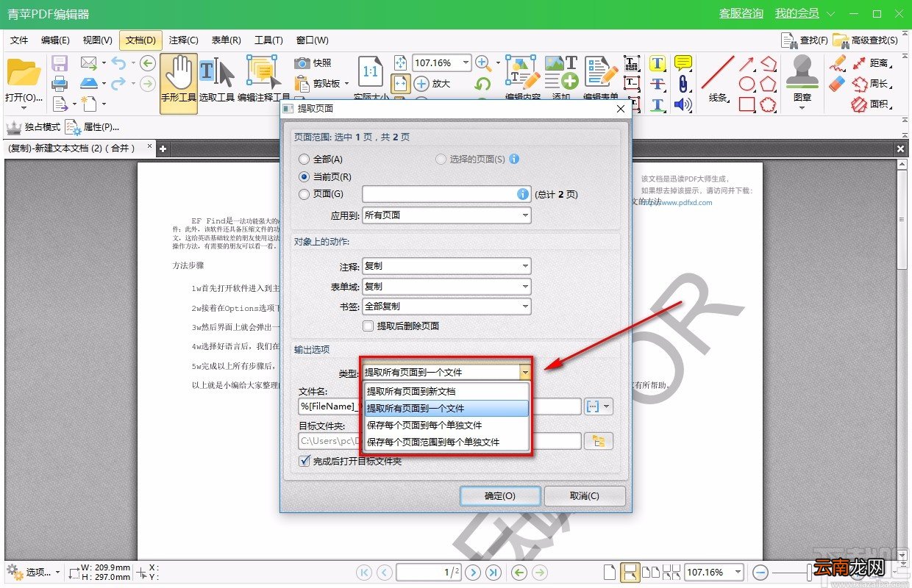Select Current page (当前页) radio option
The height and width of the screenshot is (588, 912).
(324, 176)
